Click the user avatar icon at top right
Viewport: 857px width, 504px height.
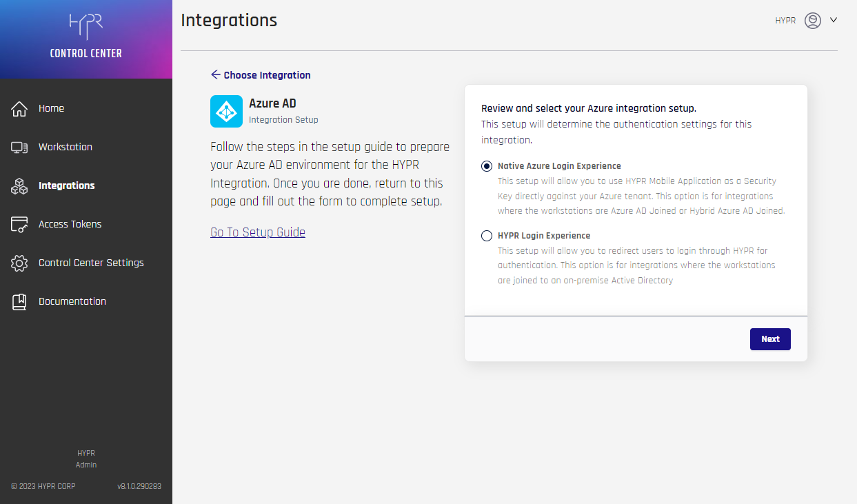[813, 21]
